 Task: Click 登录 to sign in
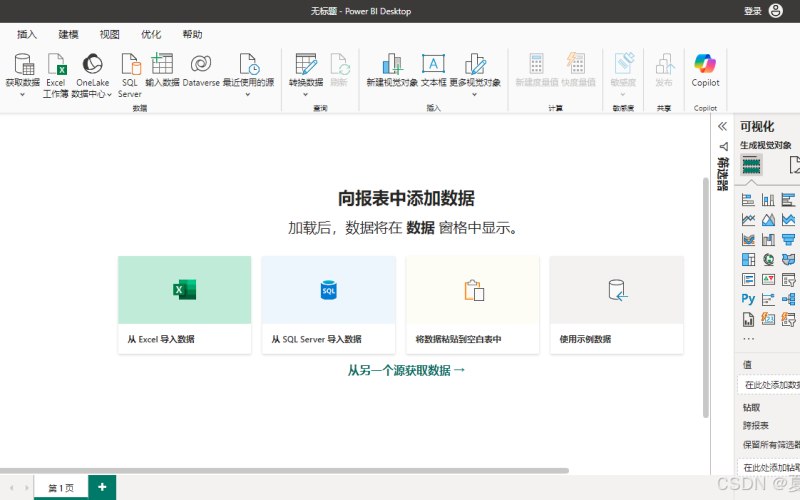[753, 11]
